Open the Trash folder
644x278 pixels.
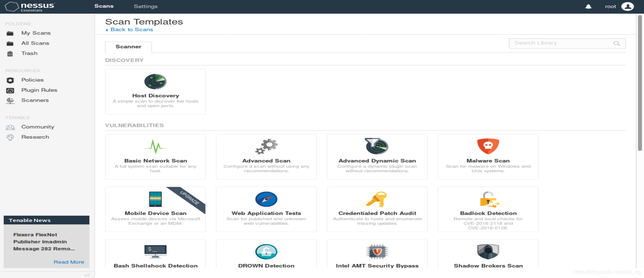30,53
